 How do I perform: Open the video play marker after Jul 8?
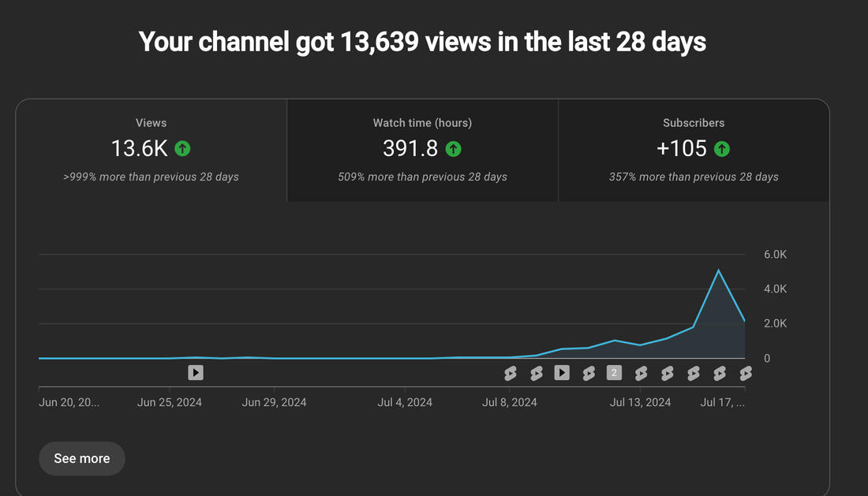(562, 372)
